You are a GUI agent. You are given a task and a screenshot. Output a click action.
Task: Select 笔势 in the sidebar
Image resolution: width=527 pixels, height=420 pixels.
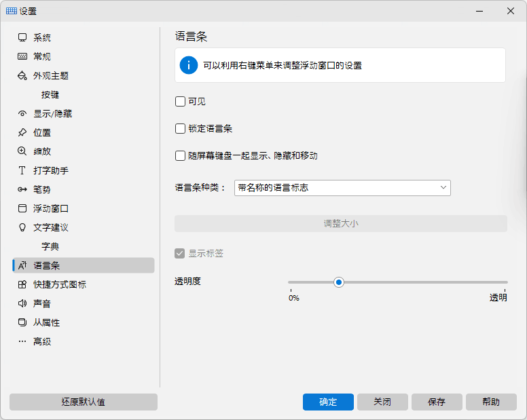[x=84, y=189]
